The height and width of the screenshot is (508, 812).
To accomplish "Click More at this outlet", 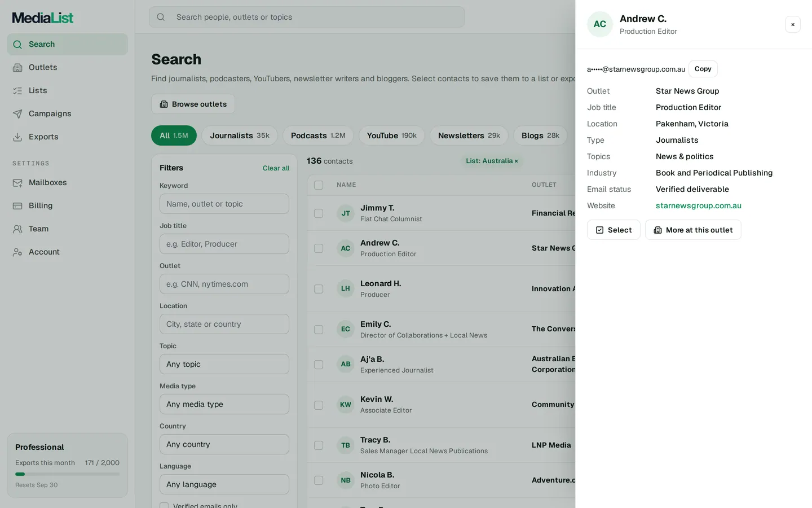I will coord(693,230).
